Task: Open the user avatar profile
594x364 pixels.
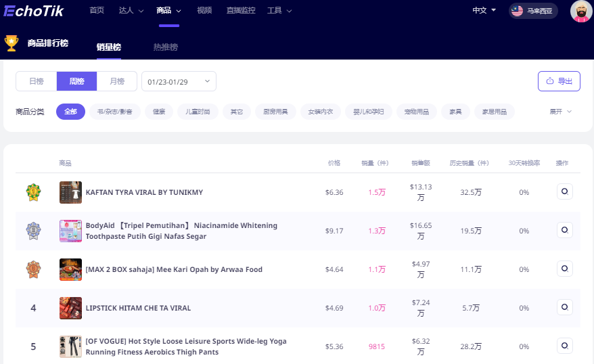Action: [581, 11]
